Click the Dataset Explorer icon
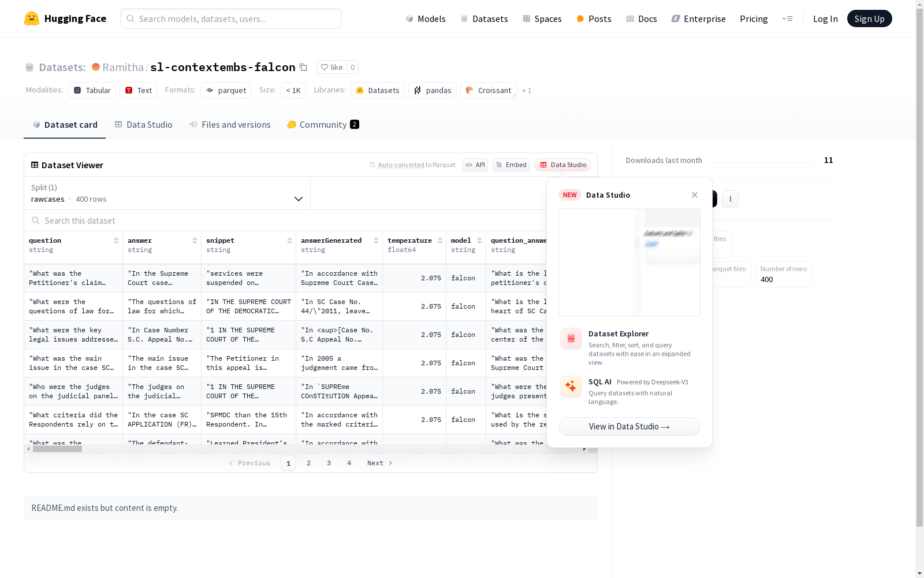924x578 pixels. pos(571,339)
